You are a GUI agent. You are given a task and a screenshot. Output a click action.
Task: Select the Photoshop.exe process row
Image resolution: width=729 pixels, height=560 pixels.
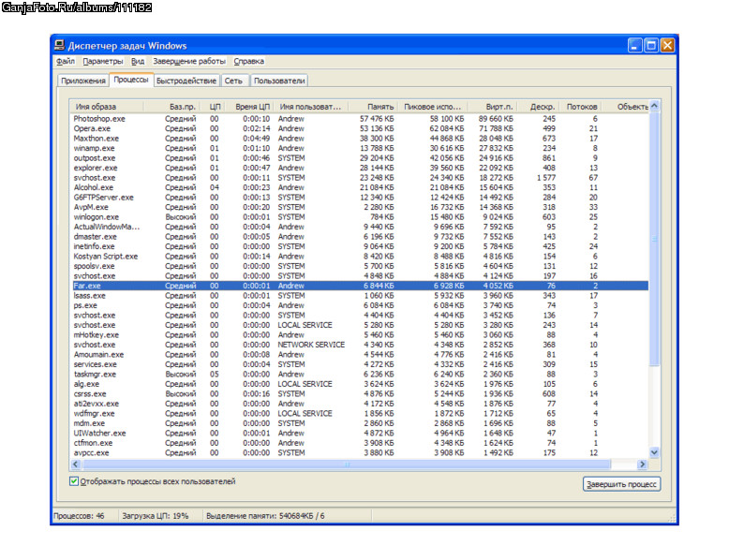click(360, 119)
